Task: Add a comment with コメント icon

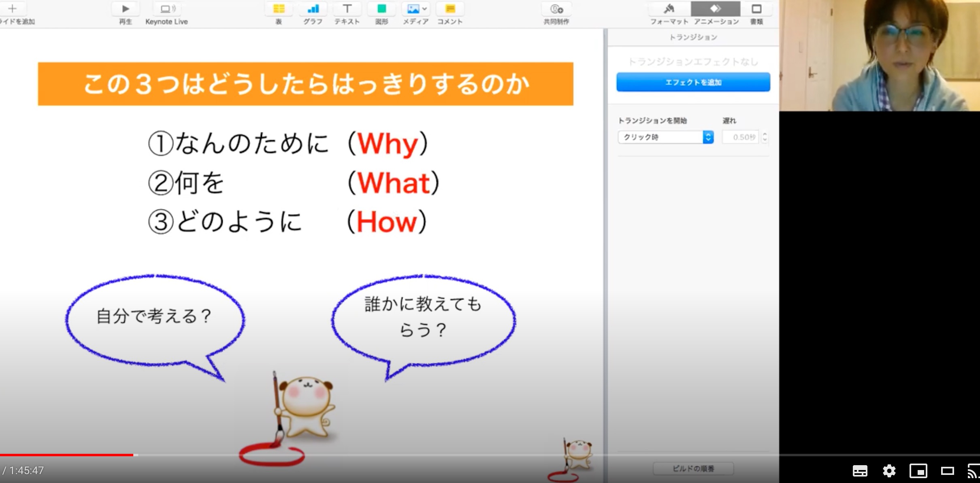Action: [x=450, y=9]
